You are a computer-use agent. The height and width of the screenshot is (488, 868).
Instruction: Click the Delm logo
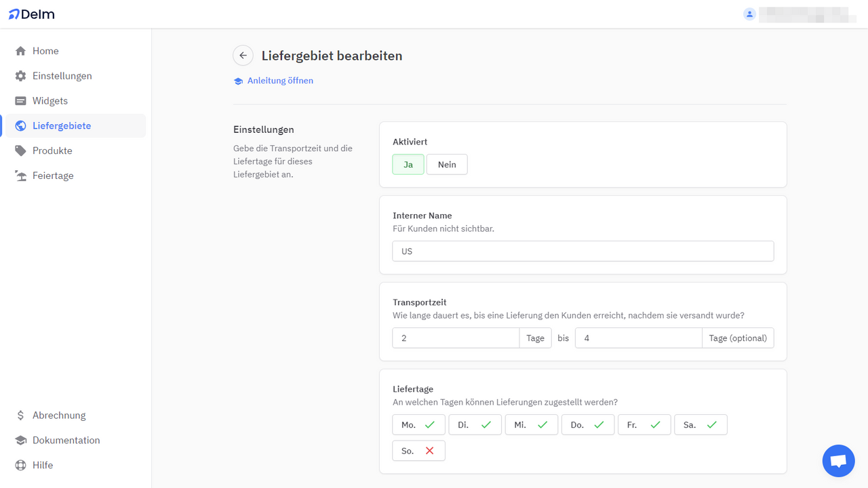[31, 14]
